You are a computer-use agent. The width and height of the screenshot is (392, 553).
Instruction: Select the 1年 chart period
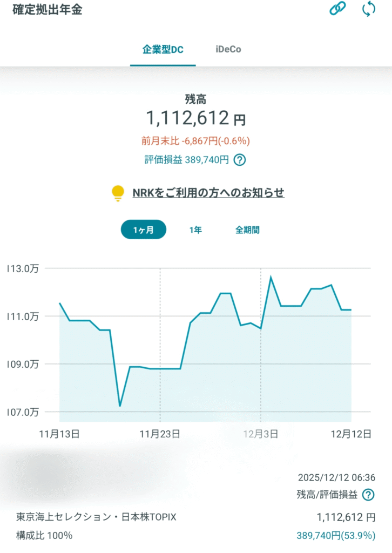pos(195,230)
